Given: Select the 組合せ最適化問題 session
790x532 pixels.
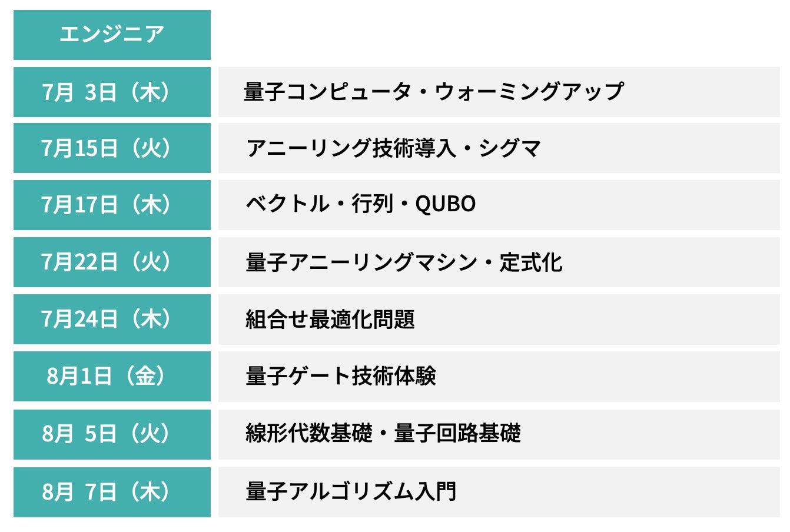Looking at the screenshot, I should 330,319.
